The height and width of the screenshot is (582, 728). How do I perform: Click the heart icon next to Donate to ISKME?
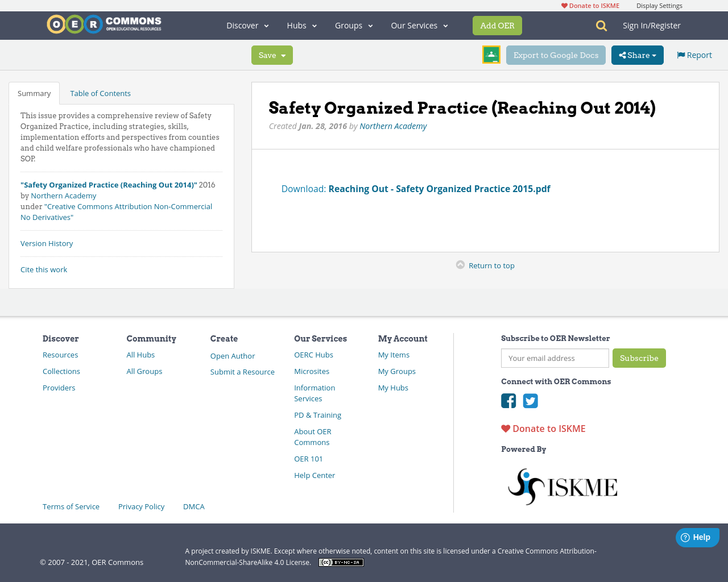click(x=505, y=428)
